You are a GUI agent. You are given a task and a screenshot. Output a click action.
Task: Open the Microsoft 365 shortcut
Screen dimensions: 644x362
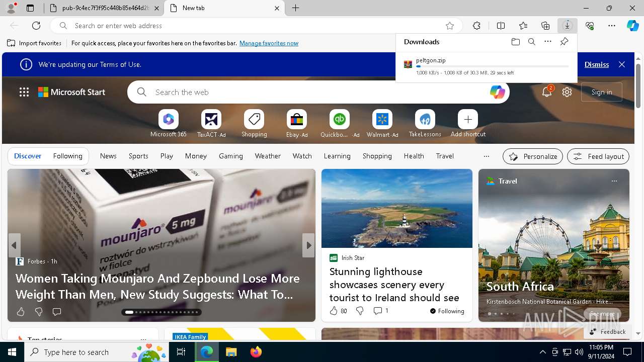click(169, 124)
